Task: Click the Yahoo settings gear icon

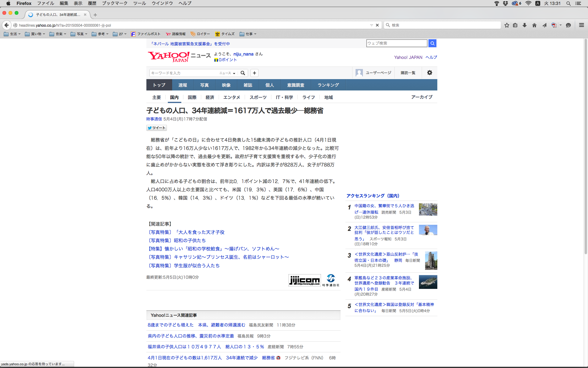Action: point(430,73)
